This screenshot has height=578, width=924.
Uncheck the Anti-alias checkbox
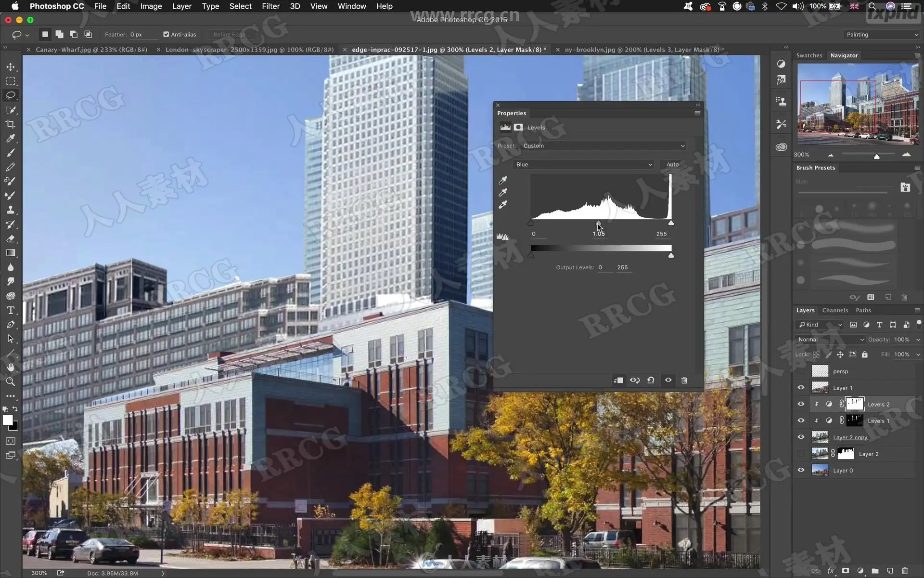pyautogui.click(x=166, y=34)
